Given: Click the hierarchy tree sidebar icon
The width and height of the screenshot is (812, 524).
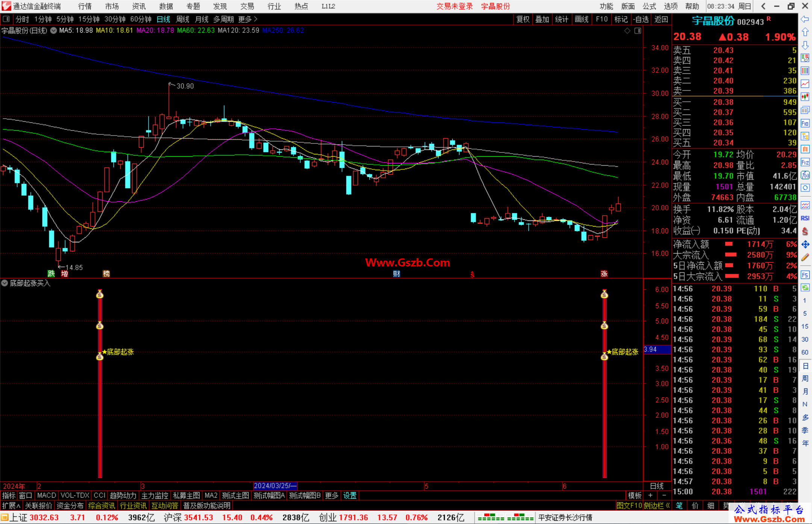Looking at the screenshot, I should click(805, 136).
